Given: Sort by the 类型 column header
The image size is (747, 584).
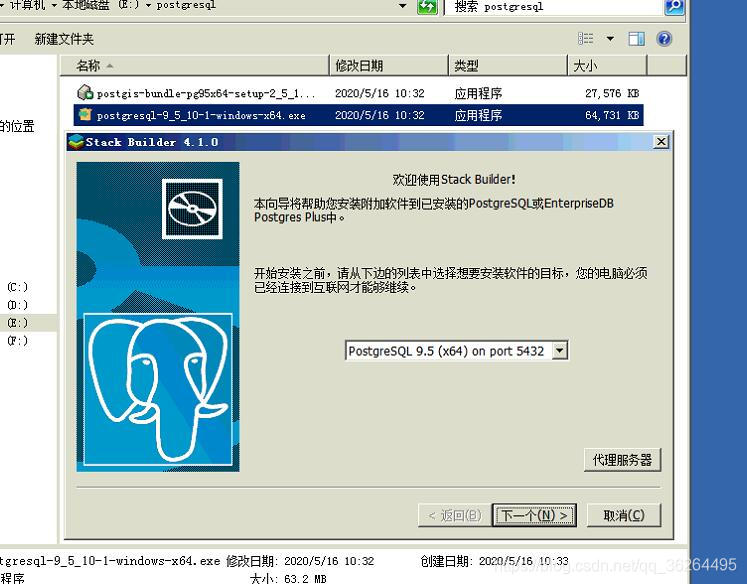Looking at the screenshot, I should [x=508, y=65].
